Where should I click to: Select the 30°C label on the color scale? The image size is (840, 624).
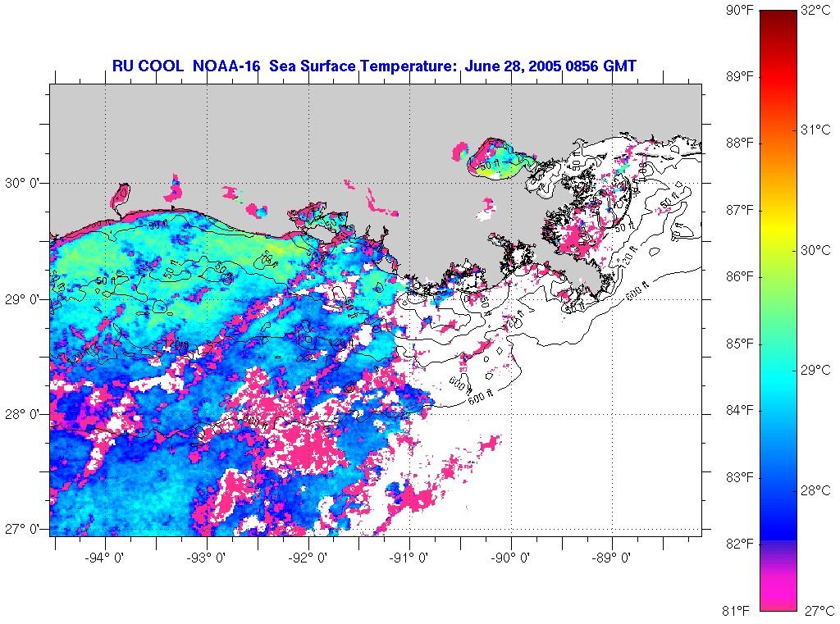(x=816, y=250)
